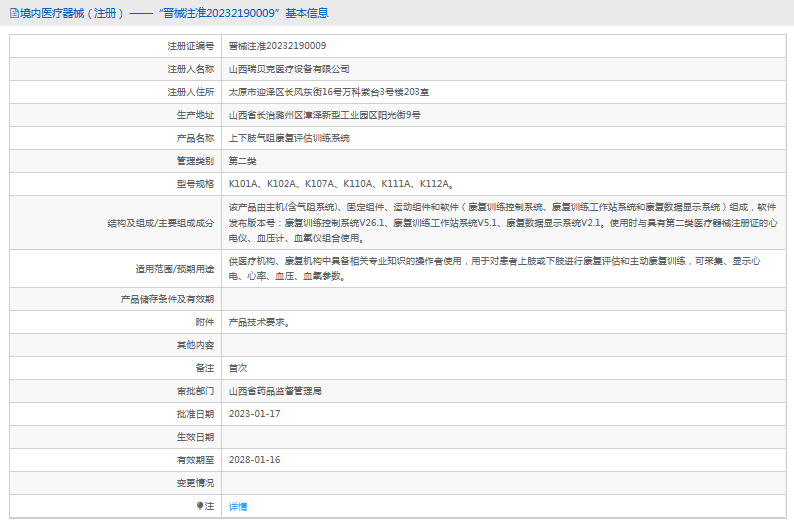Viewport: 794px width, 525px height.
Task: Select the 首次 remark value
Action: 237,368
